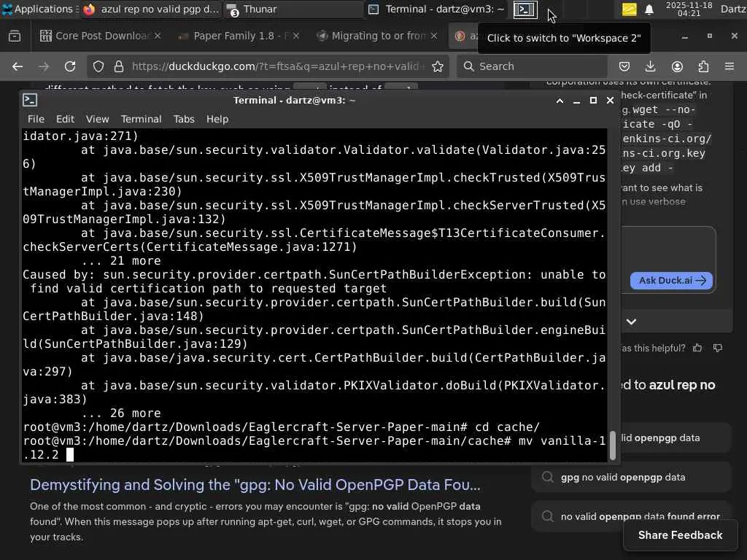Go forward in Firefox
The image size is (747, 560).
click(44, 66)
